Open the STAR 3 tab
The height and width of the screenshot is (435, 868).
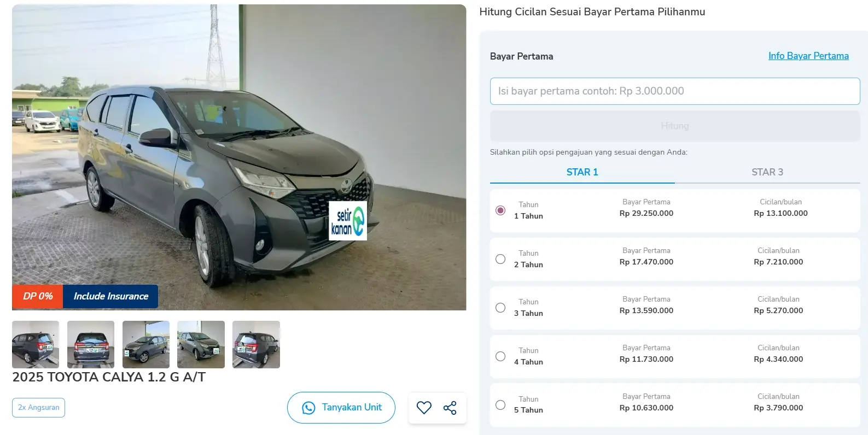pos(767,172)
